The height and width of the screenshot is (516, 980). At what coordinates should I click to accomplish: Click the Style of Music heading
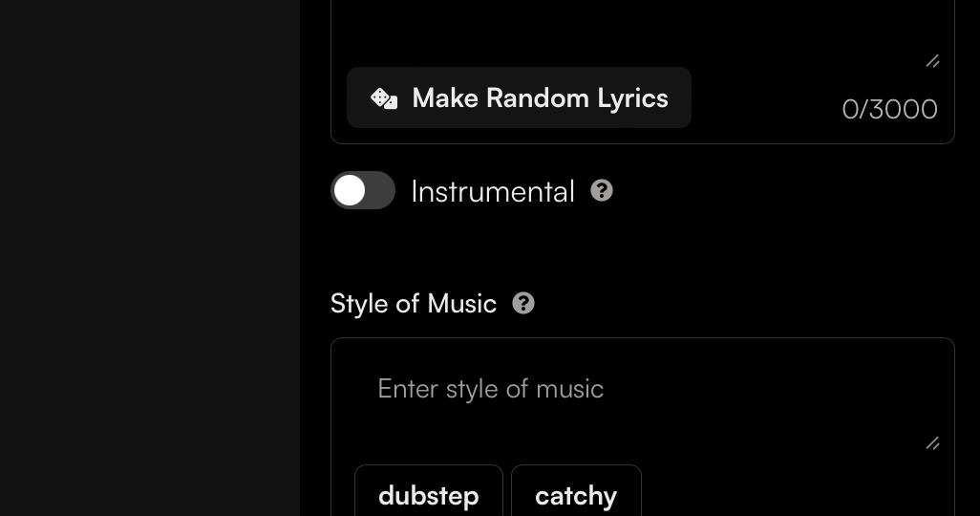click(x=414, y=304)
